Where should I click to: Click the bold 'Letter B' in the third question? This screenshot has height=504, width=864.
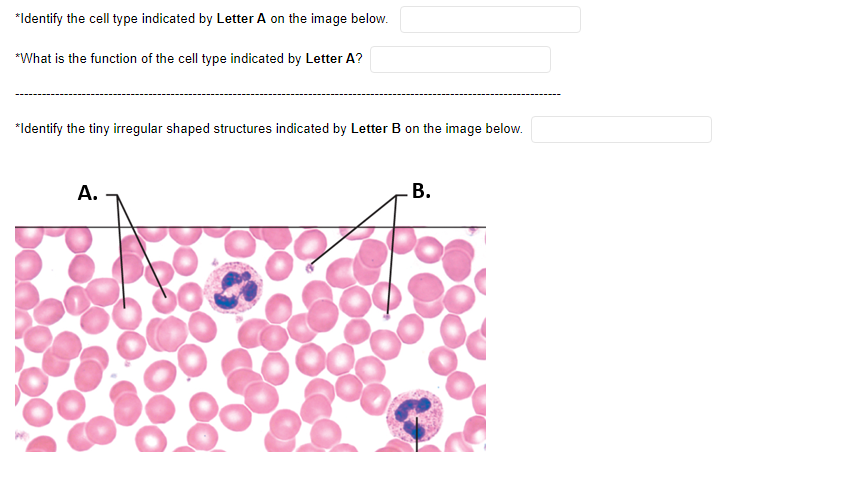pos(376,129)
